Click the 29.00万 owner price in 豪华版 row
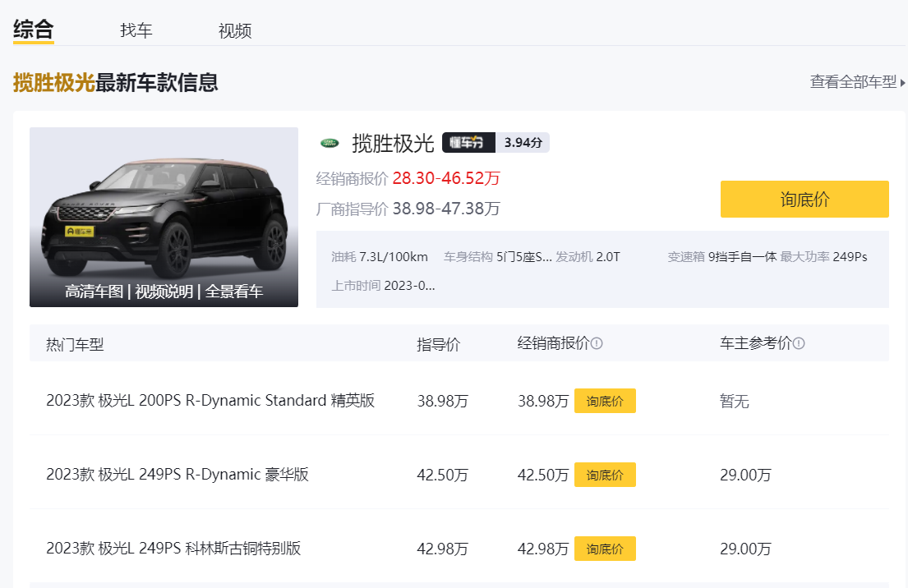The image size is (908, 588). pos(745,475)
